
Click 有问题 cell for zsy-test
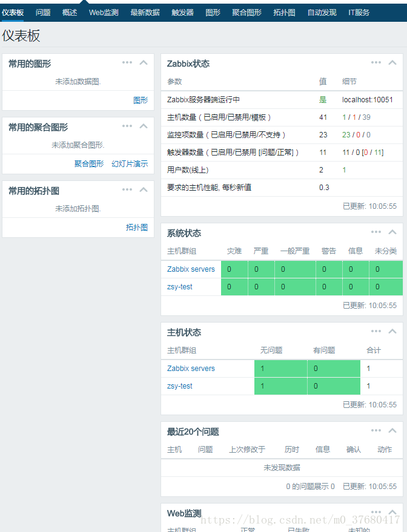tap(334, 386)
